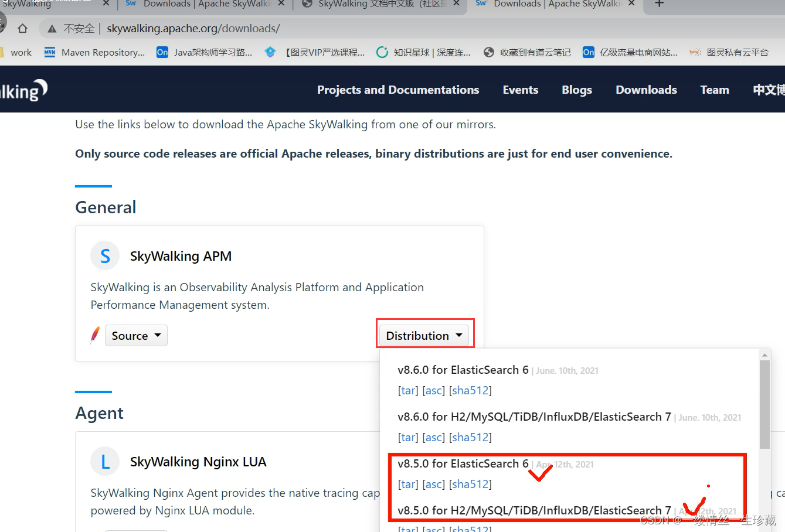This screenshot has width=785, height=532.
Task: Open the Team page
Action: (715, 90)
